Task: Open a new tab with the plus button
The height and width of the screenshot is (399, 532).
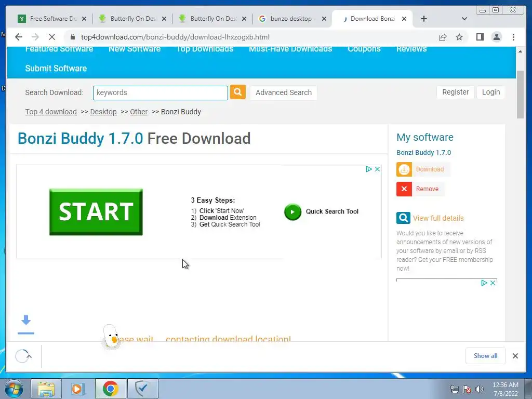Action: pos(424,19)
